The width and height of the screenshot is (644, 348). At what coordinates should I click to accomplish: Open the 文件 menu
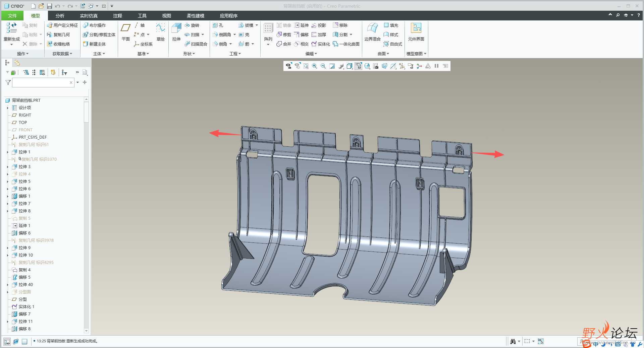click(12, 16)
